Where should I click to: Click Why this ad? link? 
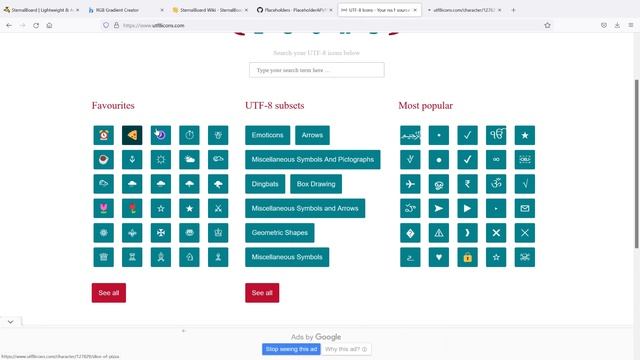pyautogui.click(x=346, y=349)
